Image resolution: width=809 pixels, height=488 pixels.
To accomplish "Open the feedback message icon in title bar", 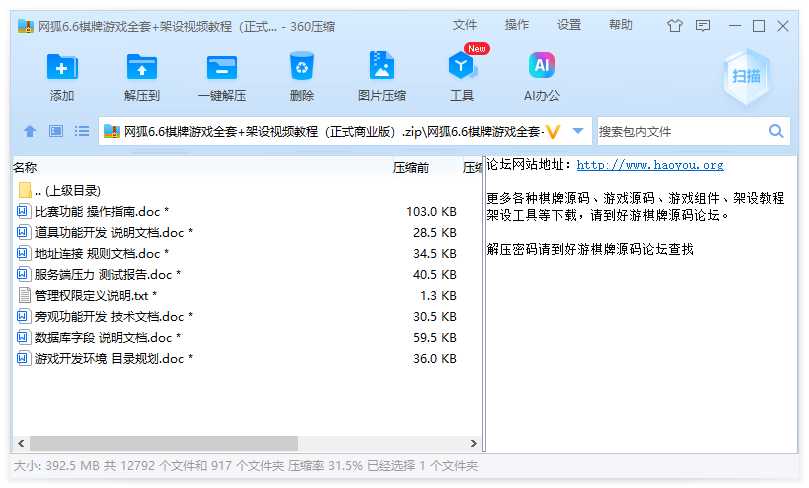I will pyautogui.click(x=703, y=26).
